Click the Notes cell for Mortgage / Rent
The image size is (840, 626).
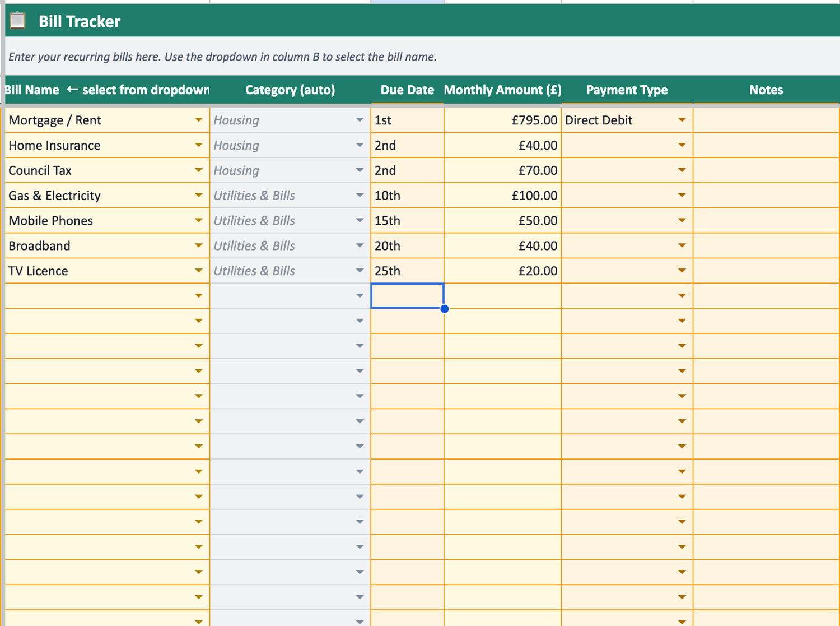tap(766, 120)
